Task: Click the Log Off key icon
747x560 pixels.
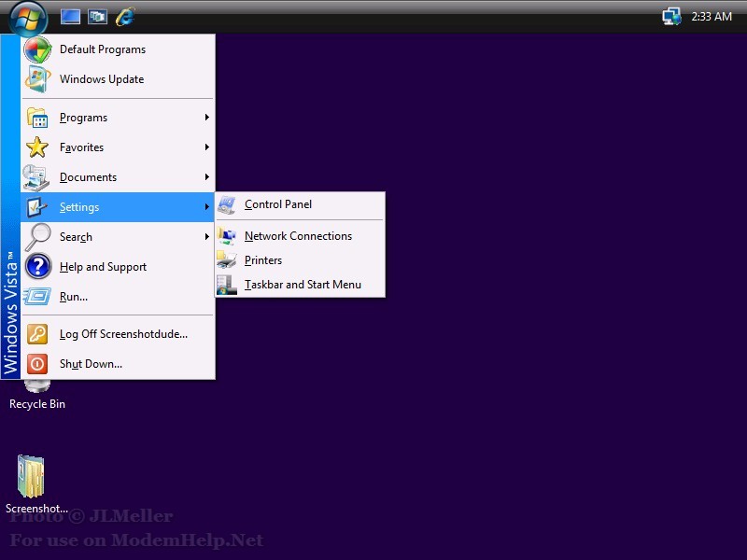Action: tap(37, 334)
